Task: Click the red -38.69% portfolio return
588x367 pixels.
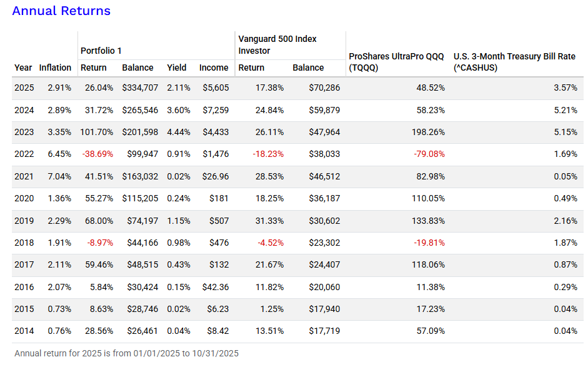Action: pos(97,154)
